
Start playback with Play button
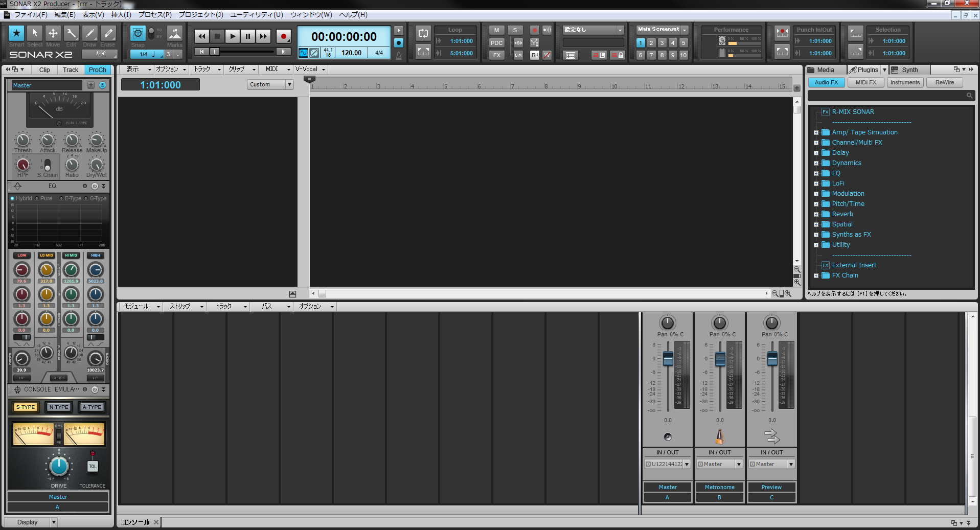233,36
